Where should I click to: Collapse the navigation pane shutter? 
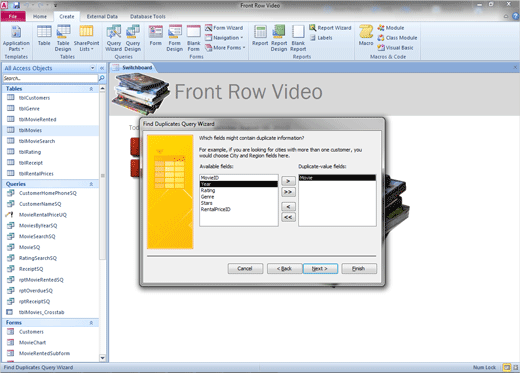click(x=102, y=68)
